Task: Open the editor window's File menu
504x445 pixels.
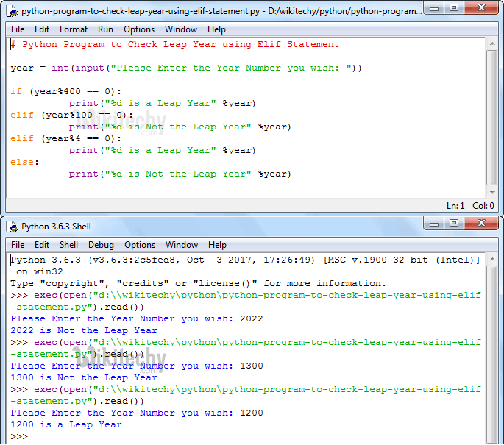Action: (x=18, y=29)
